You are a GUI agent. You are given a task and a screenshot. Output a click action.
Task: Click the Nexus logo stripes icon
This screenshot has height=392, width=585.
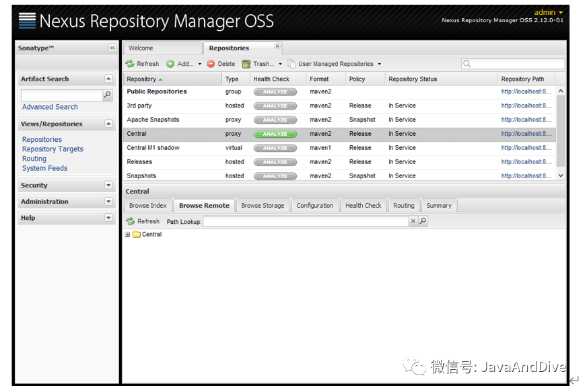click(x=27, y=20)
